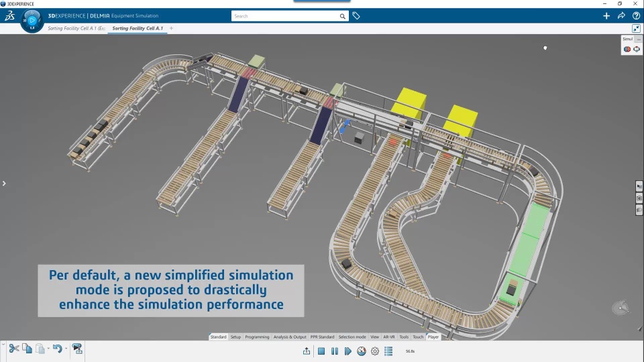Screen dimensions: 644x362
Task: Click the Paste clipboard icon
Action: [x=40, y=349]
